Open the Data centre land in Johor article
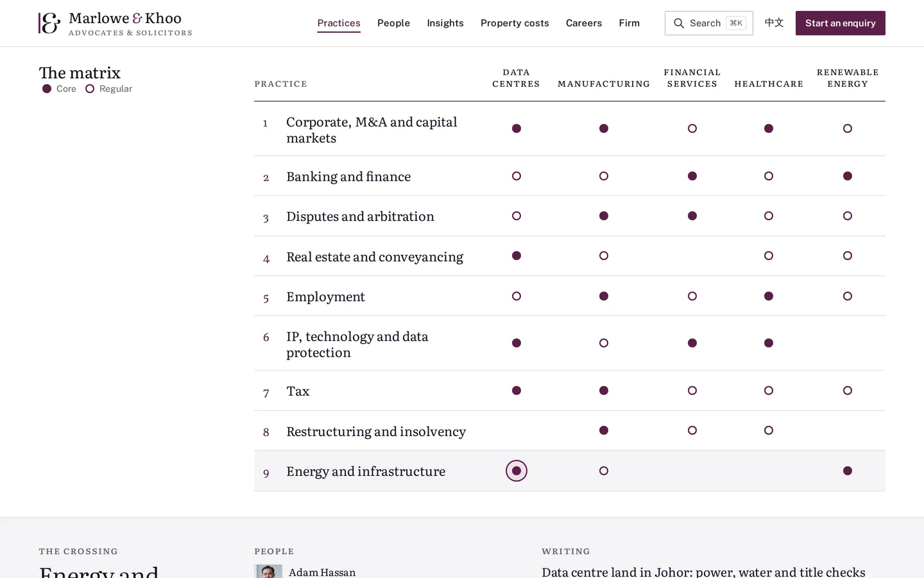924x578 pixels. tap(703, 572)
